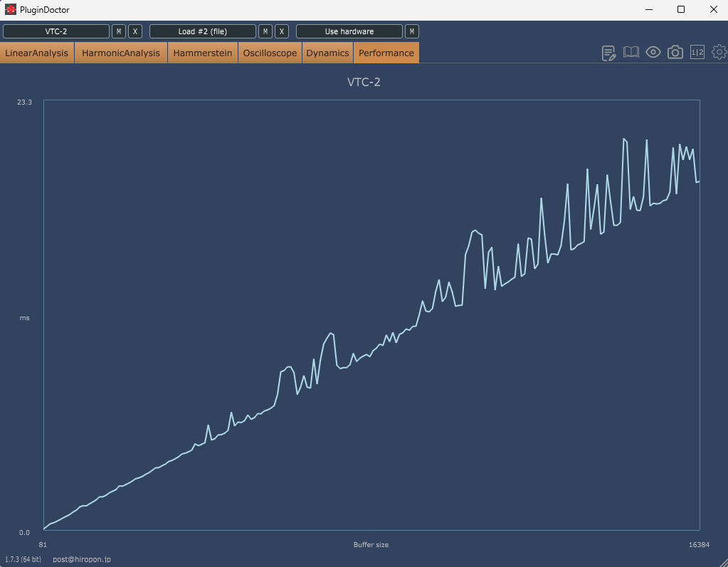Click the 23.3 y-axis maximum label
Screen dimensions: 728x567
25,102
